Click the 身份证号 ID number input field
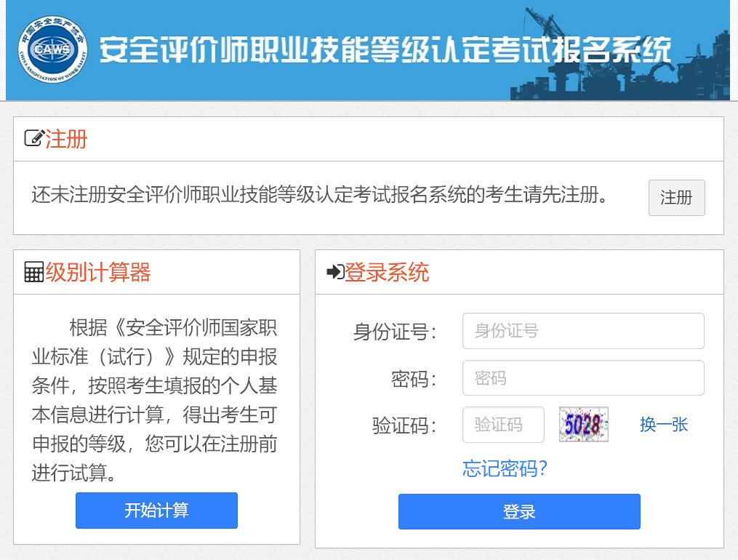The image size is (738, 560). 582,330
